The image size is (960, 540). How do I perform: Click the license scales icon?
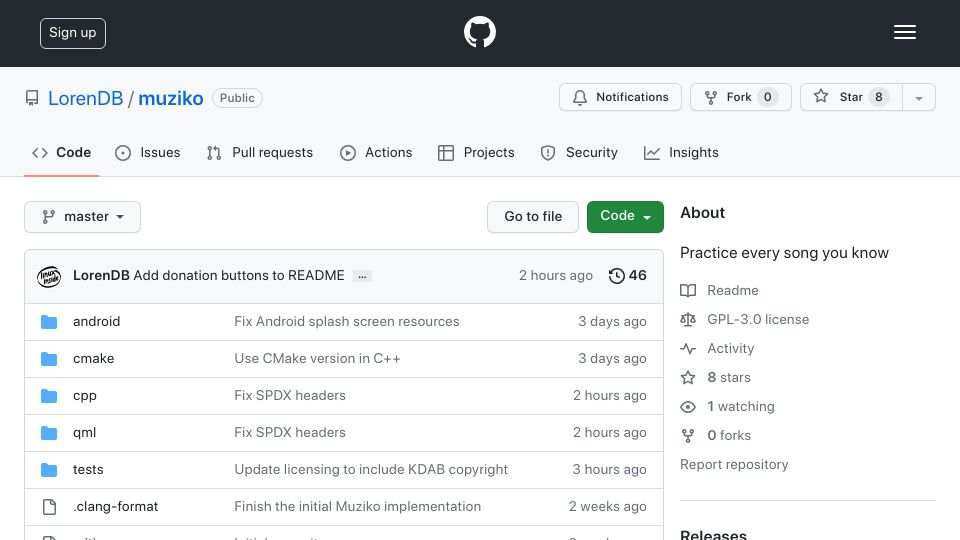688,319
